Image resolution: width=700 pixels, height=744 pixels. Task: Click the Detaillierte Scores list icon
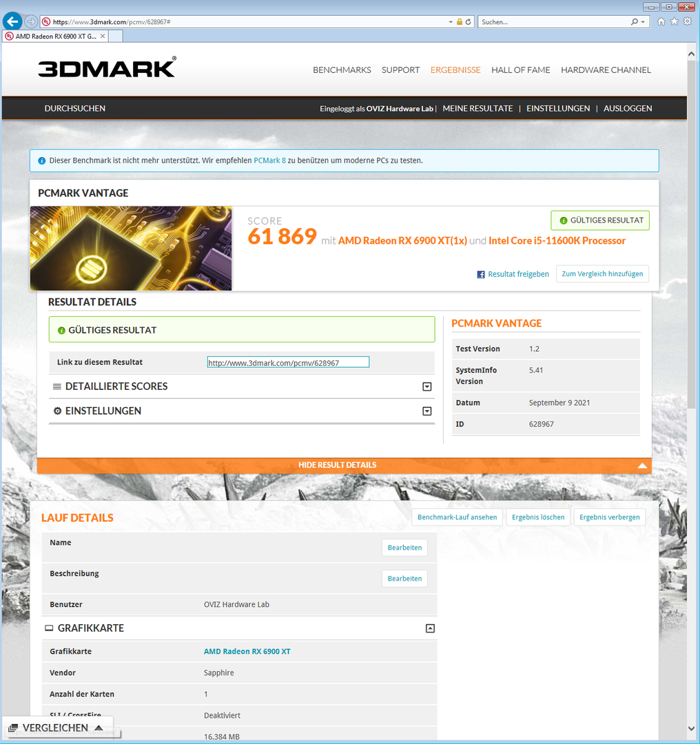[57, 386]
